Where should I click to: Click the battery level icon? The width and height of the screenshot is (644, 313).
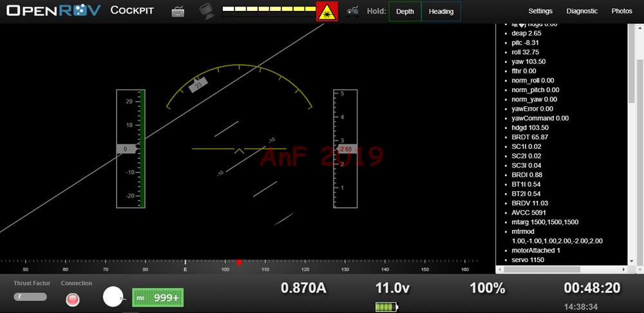[387, 307]
